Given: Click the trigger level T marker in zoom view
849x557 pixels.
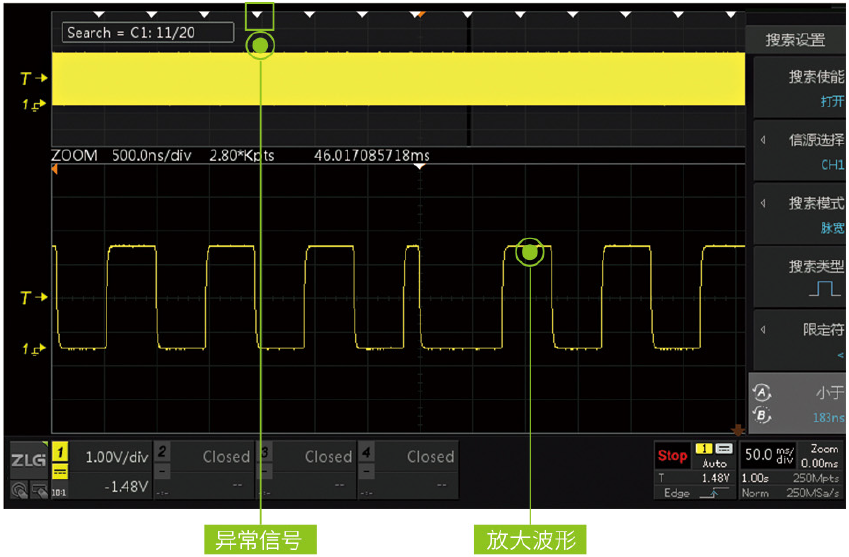Looking at the screenshot, I should click(x=32, y=298).
